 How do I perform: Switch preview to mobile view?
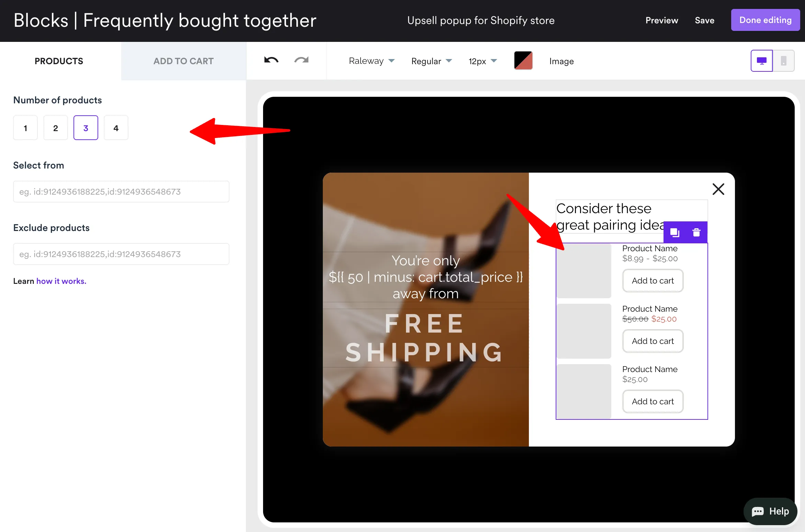click(x=784, y=60)
